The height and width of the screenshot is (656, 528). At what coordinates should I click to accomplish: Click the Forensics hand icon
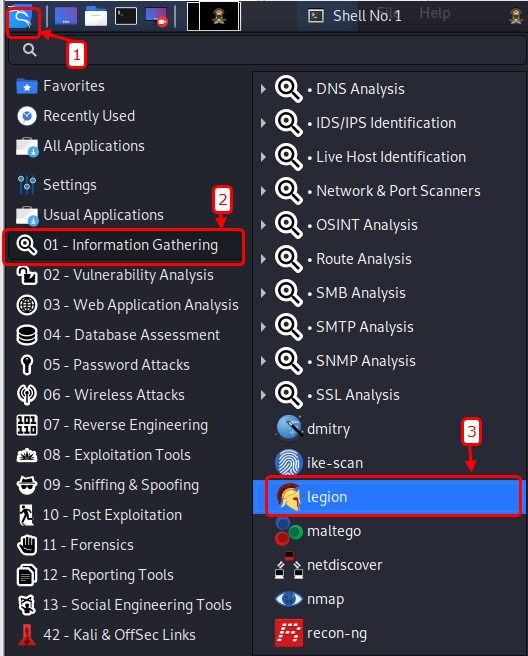point(27,545)
